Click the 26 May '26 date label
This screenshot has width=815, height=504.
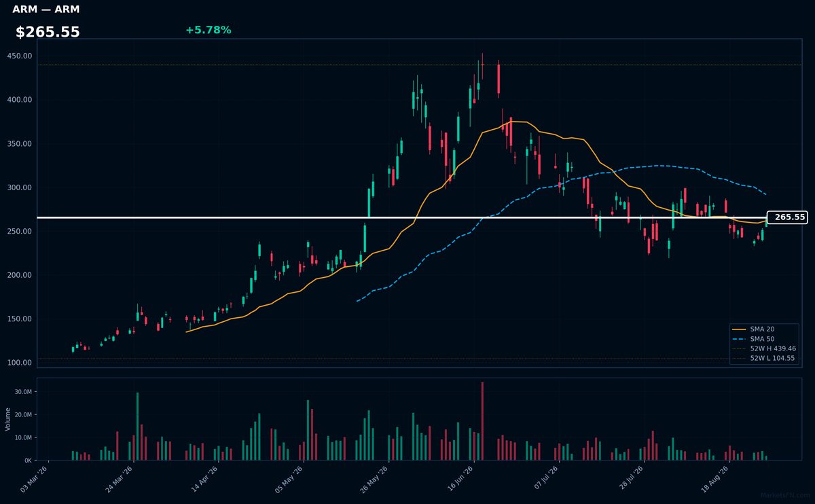pos(374,479)
